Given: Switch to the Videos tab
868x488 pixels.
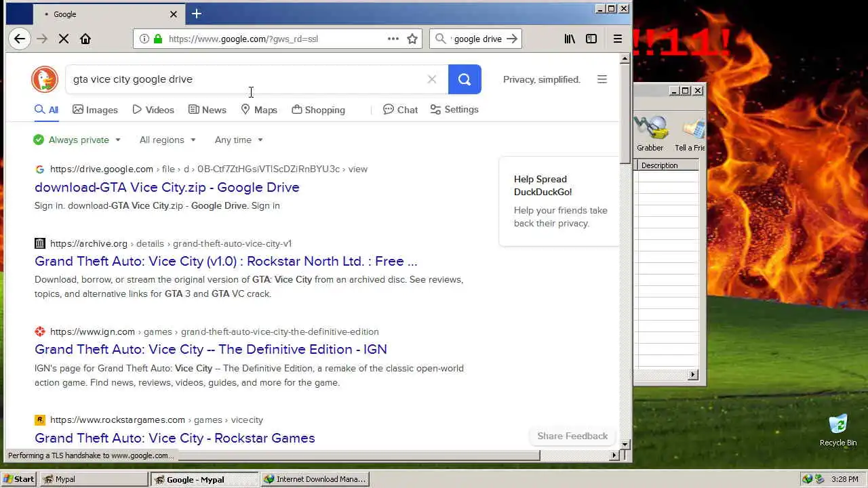Looking at the screenshot, I should click(153, 110).
